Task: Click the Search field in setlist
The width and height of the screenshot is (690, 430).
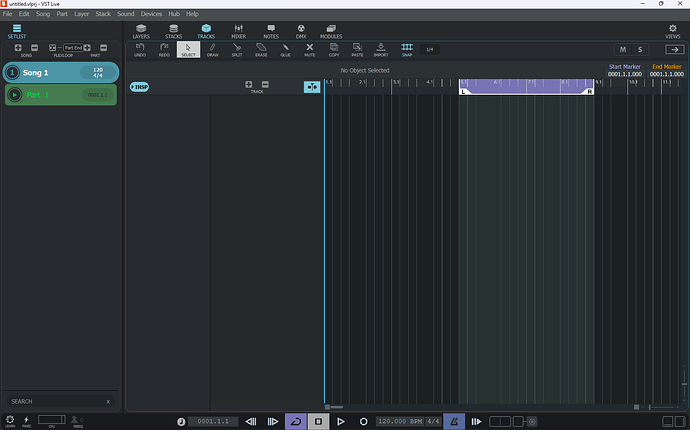Action: [x=61, y=401]
